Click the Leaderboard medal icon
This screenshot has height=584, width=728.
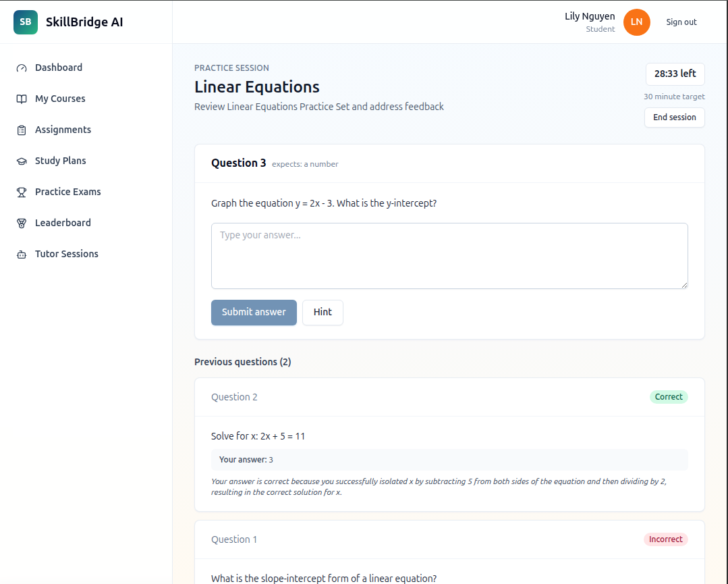pyautogui.click(x=22, y=223)
